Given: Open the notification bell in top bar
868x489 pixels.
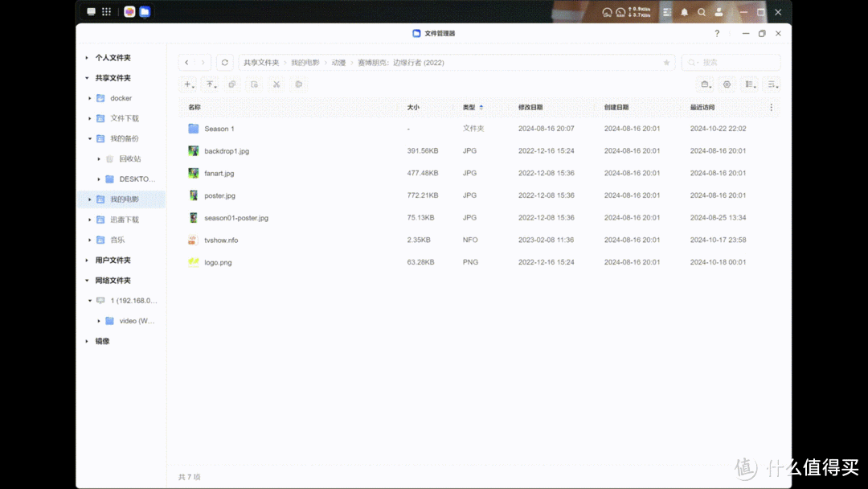Looking at the screenshot, I should (x=685, y=12).
